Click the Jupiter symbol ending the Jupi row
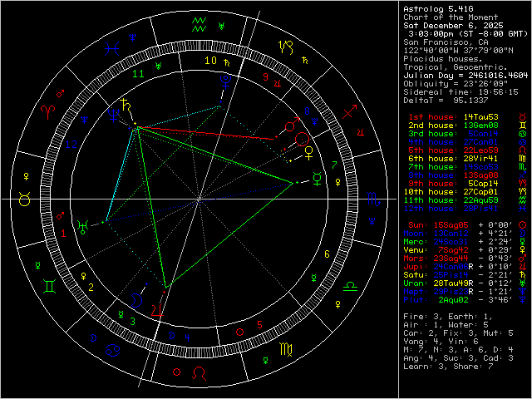The image size is (532, 399). pyautogui.click(x=522, y=267)
